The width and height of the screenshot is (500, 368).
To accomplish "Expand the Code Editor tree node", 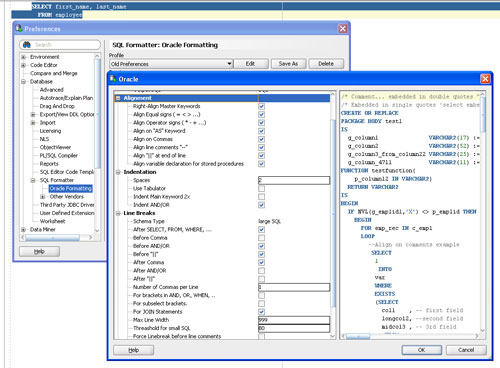I will tap(23, 65).
